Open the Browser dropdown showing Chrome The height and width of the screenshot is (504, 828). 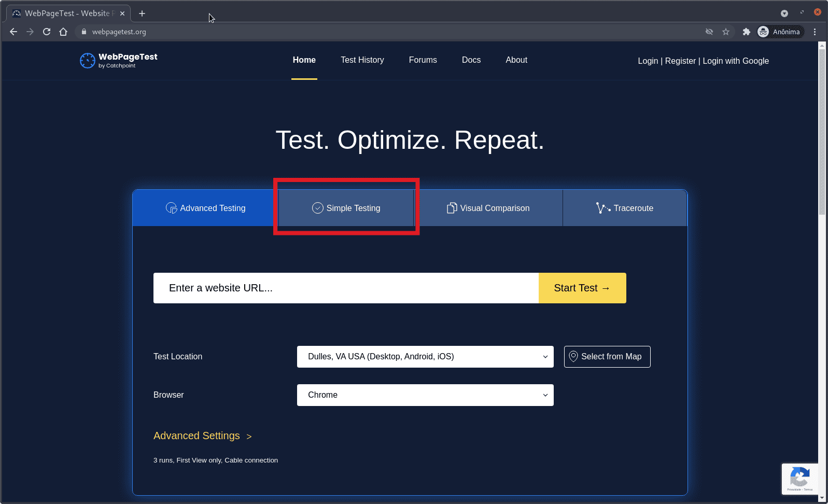(x=425, y=395)
